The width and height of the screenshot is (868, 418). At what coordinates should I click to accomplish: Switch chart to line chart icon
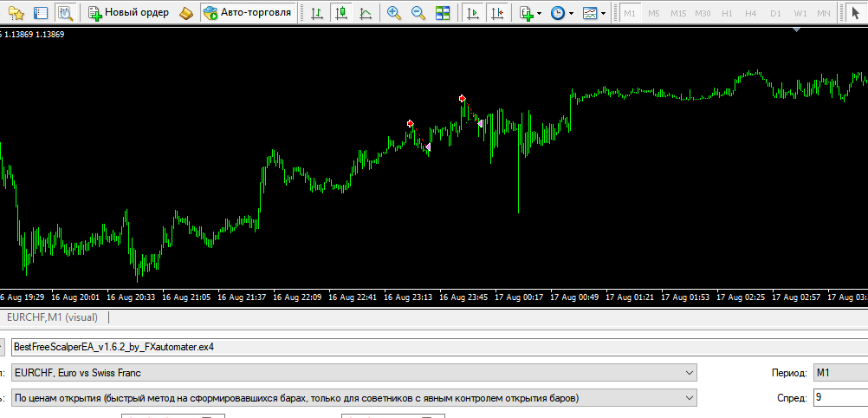(366, 13)
